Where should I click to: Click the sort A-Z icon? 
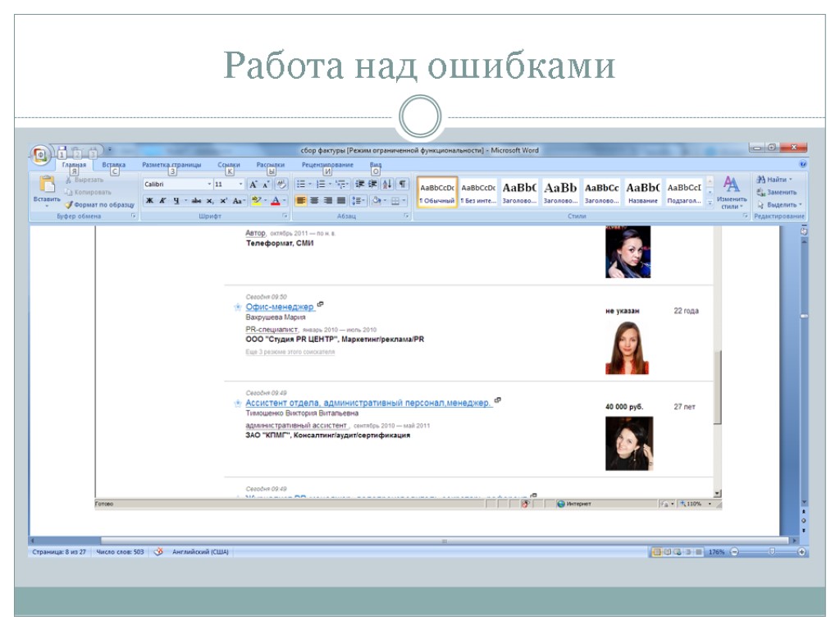click(x=387, y=185)
